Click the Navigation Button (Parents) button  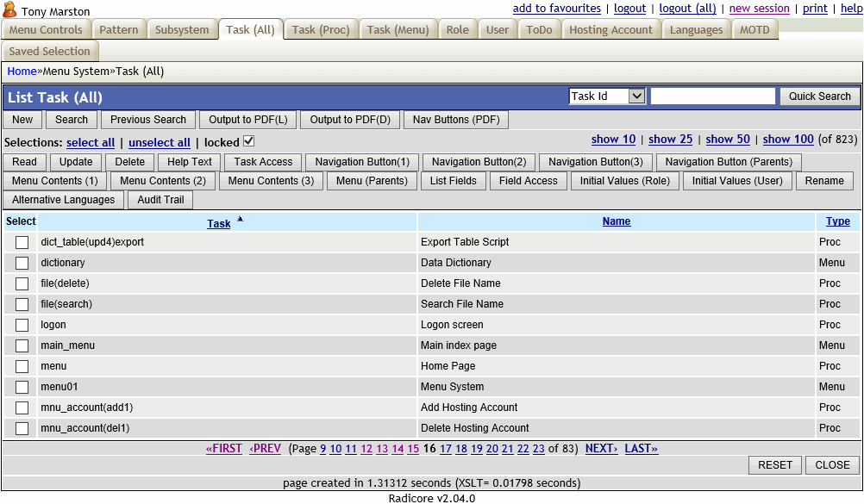pyautogui.click(x=729, y=162)
